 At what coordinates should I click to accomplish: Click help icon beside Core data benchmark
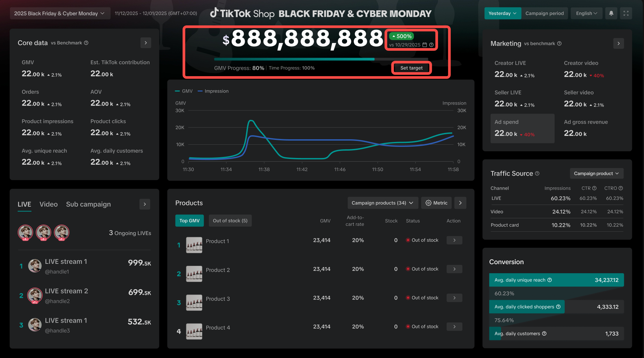pos(86,43)
